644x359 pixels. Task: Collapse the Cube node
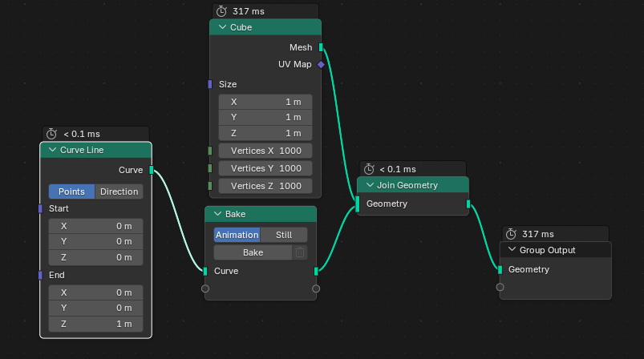(x=223, y=27)
